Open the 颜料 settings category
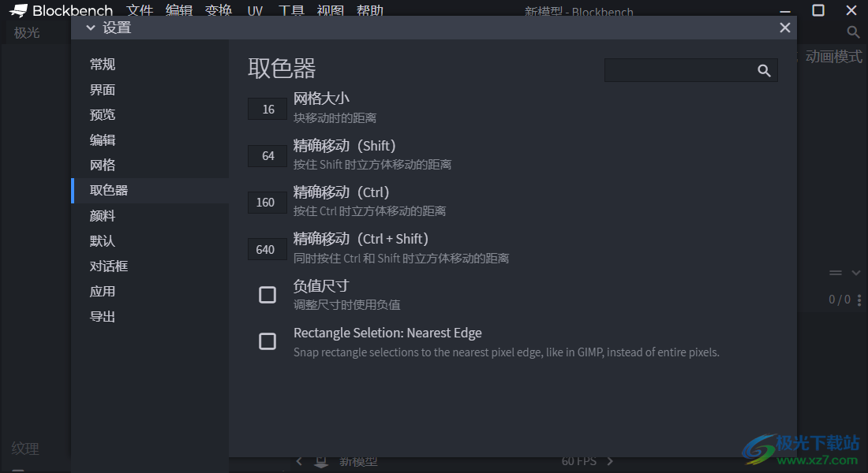Screen dimensions: 868x473 149,216
